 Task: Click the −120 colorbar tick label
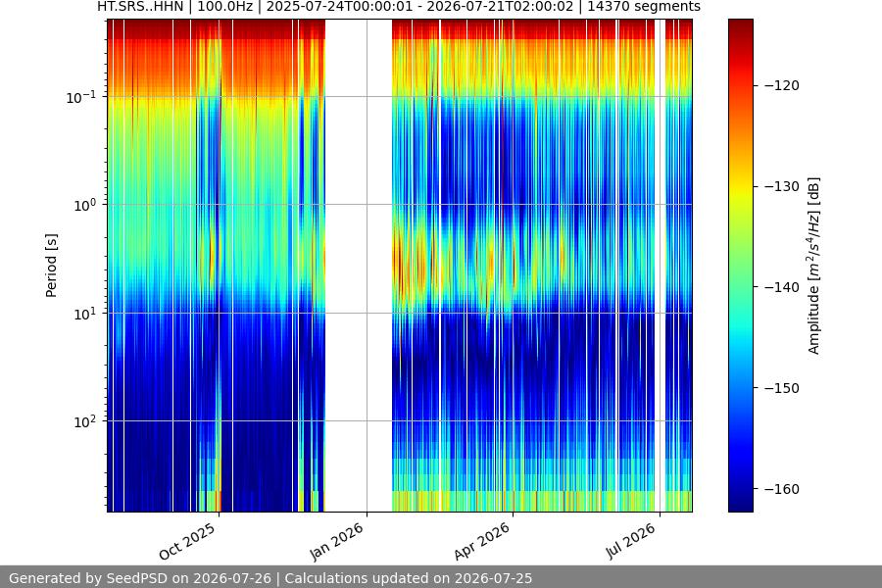(782, 85)
